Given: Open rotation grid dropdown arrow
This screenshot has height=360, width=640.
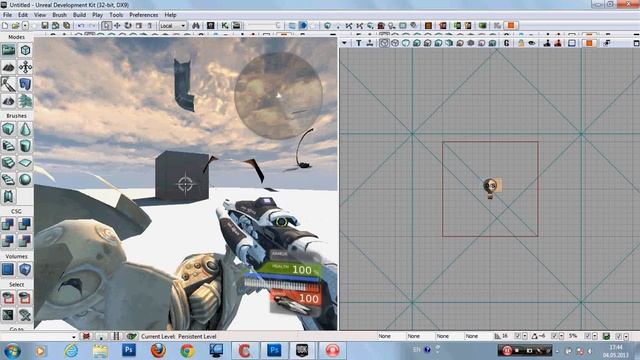Looking at the screenshot, I should coord(562,336).
